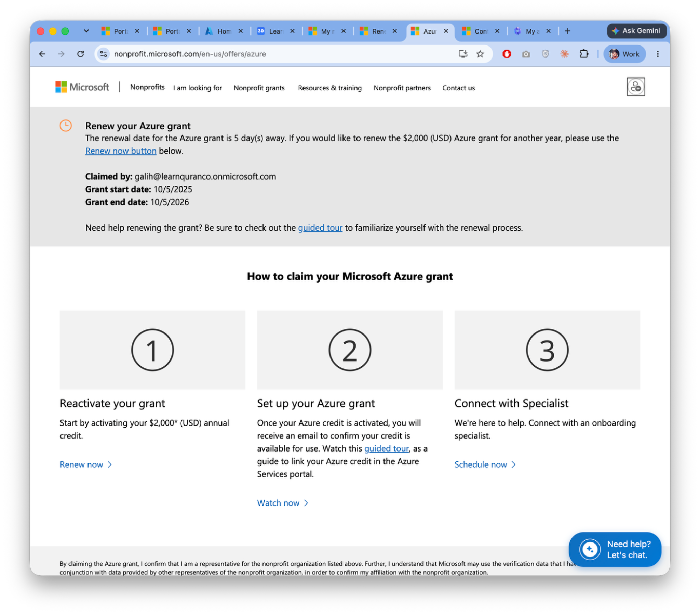The height and width of the screenshot is (615, 700).
Task: Expand the I am looking for menu
Action: (x=198, y=88)
